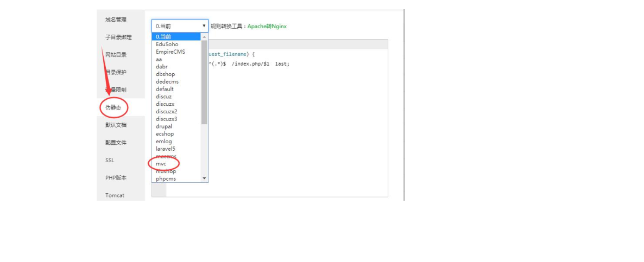This screenshot has width=644, height=262.
Task: Select dbshop in the dropdown list
Action: [176, 74]
